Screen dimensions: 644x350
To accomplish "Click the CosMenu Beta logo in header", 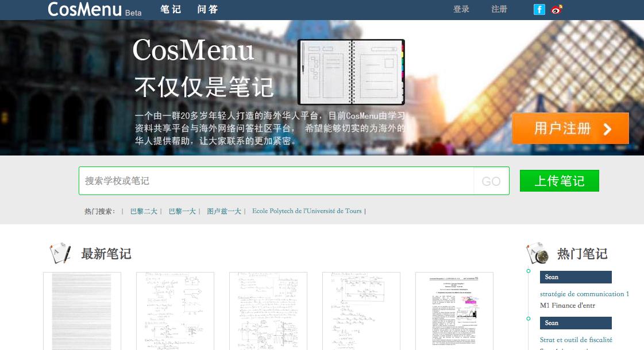I will point(94,9).
